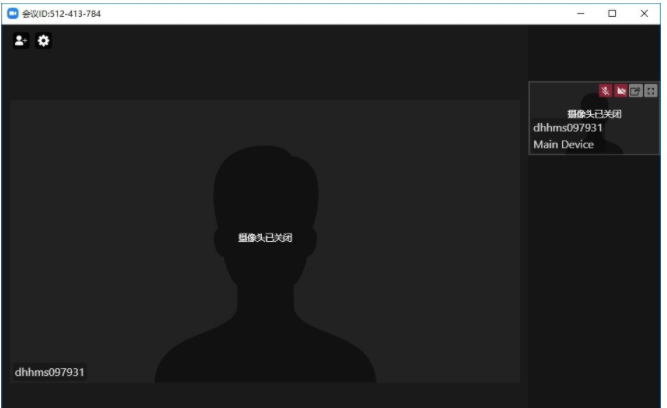Open the settings gear icon
This screenshot has width=667, height=408.
pyautogui.click(x=43, y=41)
